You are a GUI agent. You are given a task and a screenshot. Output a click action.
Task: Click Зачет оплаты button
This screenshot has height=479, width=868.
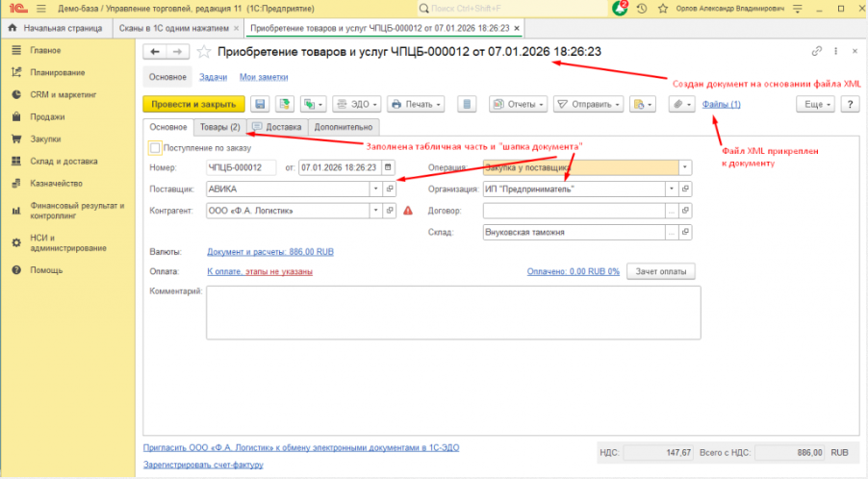point(661,271)
